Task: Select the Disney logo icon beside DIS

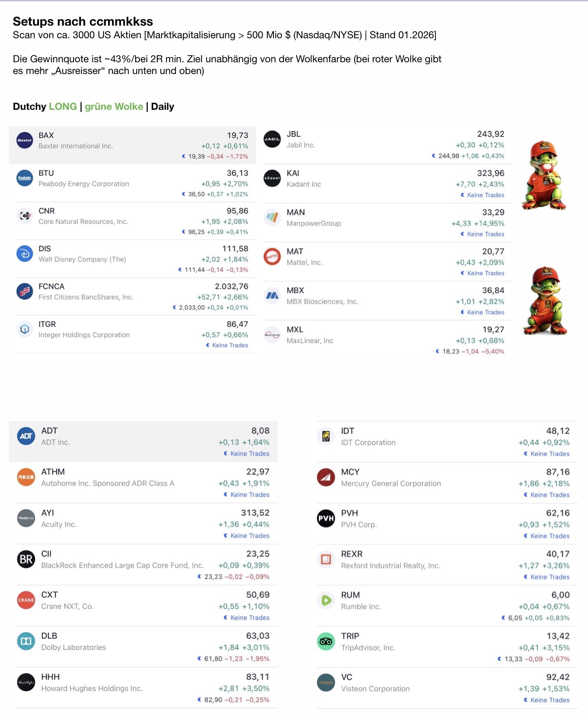Action: pos(24,254)
